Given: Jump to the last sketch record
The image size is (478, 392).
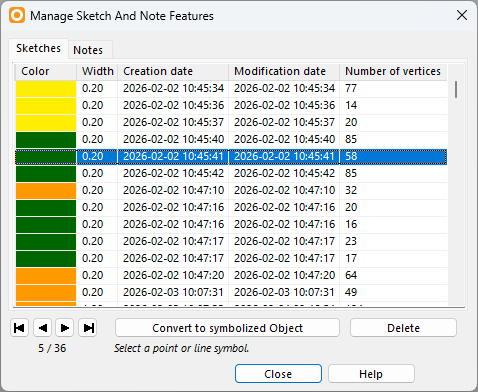Looking at the screenshot, I should pos(88,328).
